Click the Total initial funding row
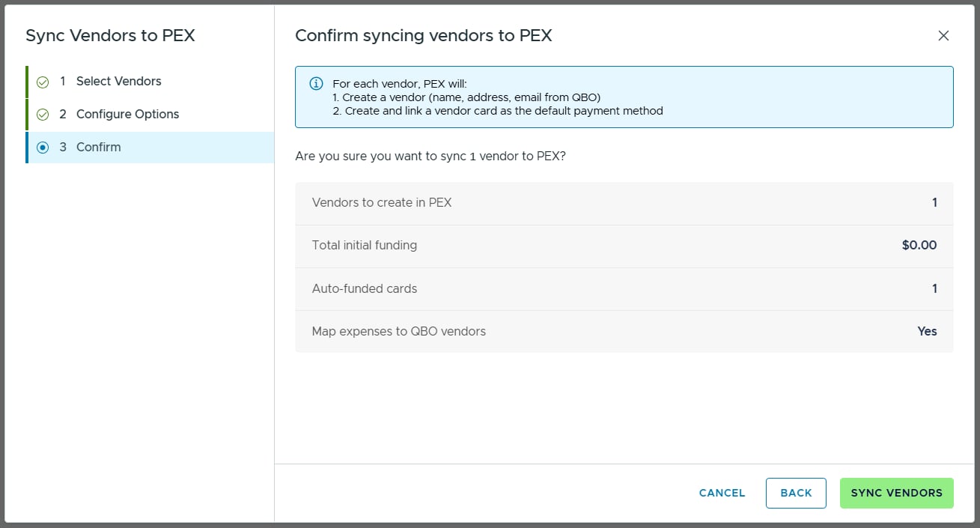Image resolution: width=980 pixels, height=528 pixels. 624,246
